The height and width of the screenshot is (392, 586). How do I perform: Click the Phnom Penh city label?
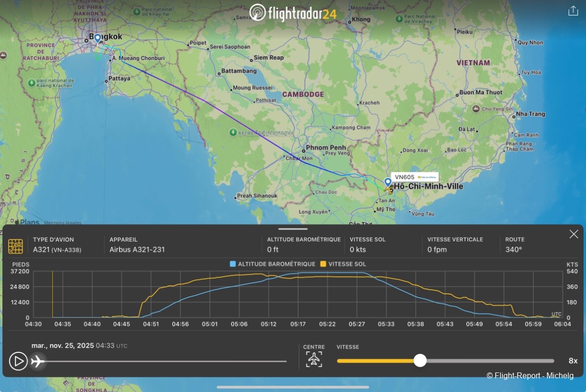326,147
